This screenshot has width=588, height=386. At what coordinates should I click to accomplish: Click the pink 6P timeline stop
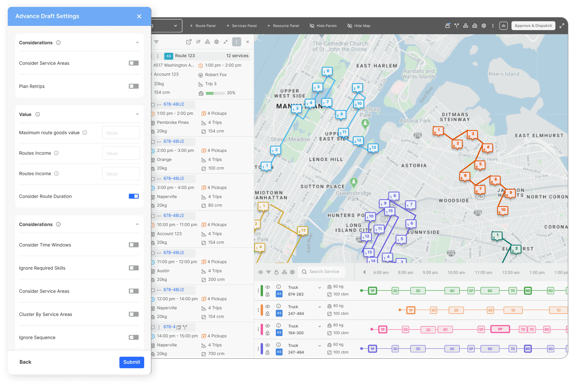(500, 329)
